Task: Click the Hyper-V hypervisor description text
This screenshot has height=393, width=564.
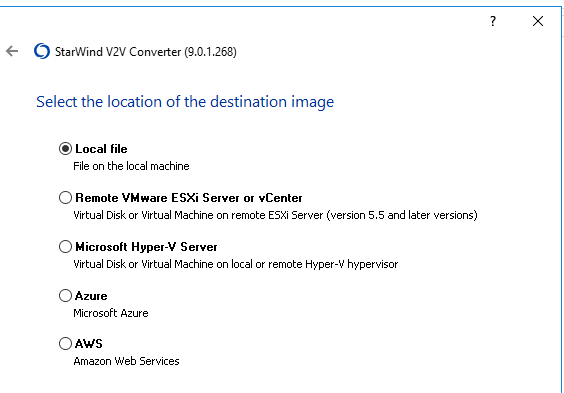Action: coord(236,264)
